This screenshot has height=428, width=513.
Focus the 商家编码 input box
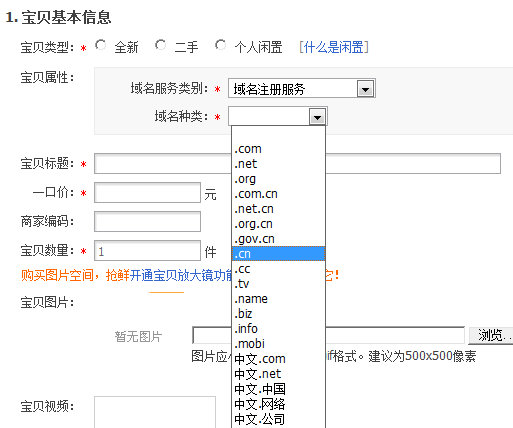click(x=147, y=222)
